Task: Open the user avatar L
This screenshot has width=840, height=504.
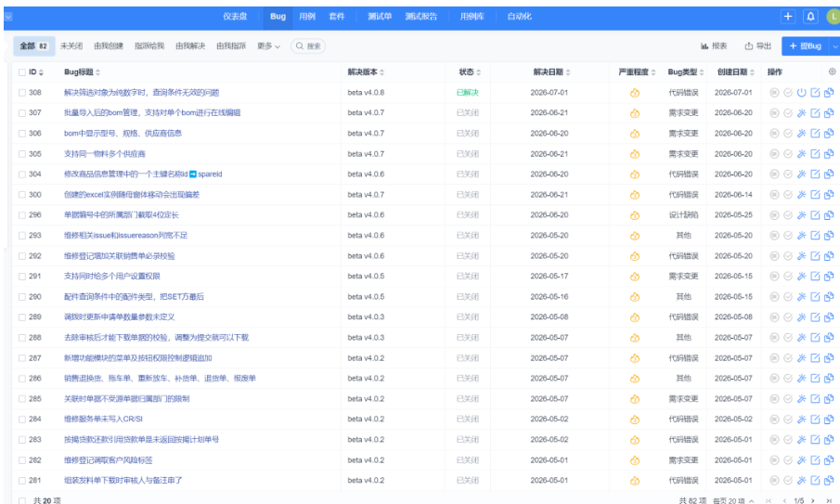Action: 833,17
